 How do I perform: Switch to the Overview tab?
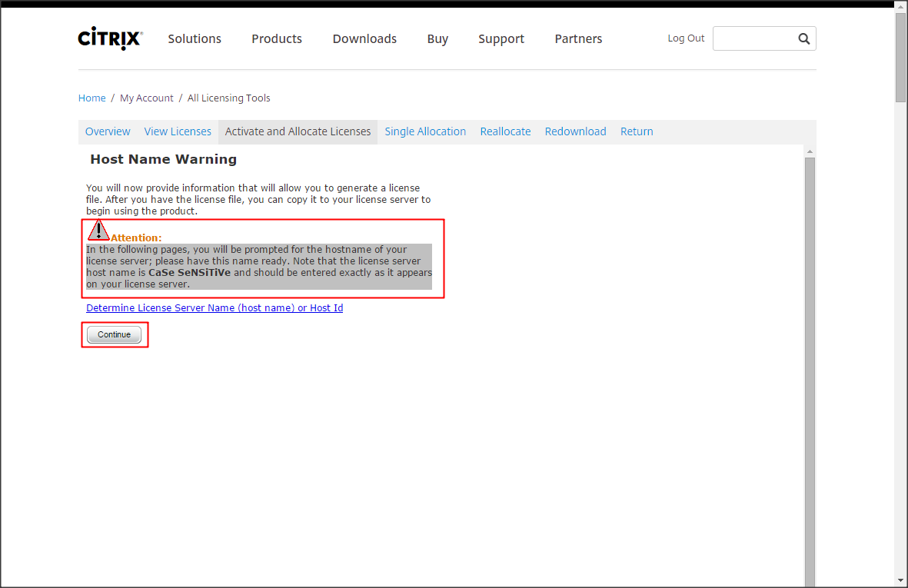[x=108, y=131]
